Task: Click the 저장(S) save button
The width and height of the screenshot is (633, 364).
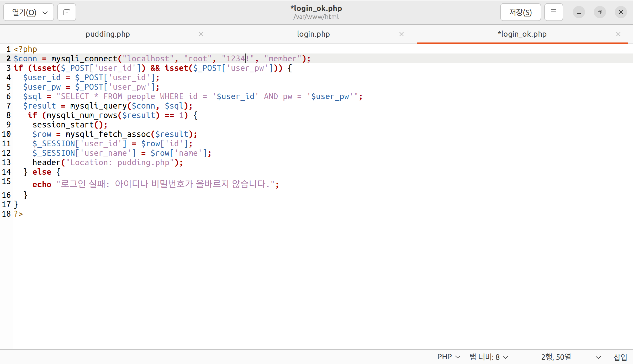Action: click(x=520, y=12)
